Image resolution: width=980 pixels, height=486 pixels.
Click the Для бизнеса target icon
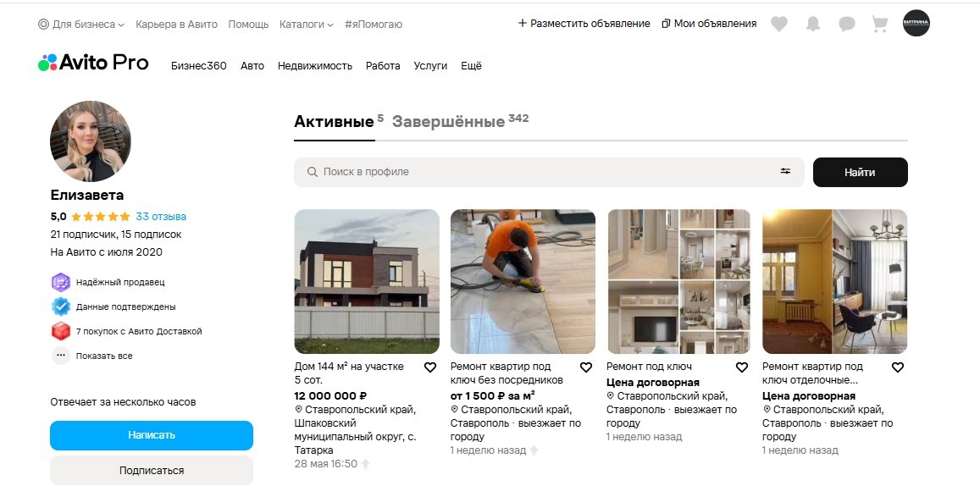click(x=43, y=25)
